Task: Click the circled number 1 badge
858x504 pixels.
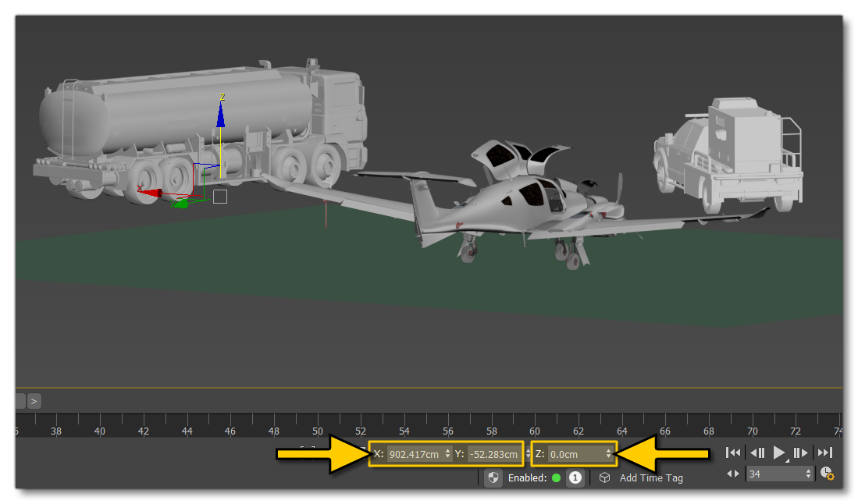Action: 575,477
